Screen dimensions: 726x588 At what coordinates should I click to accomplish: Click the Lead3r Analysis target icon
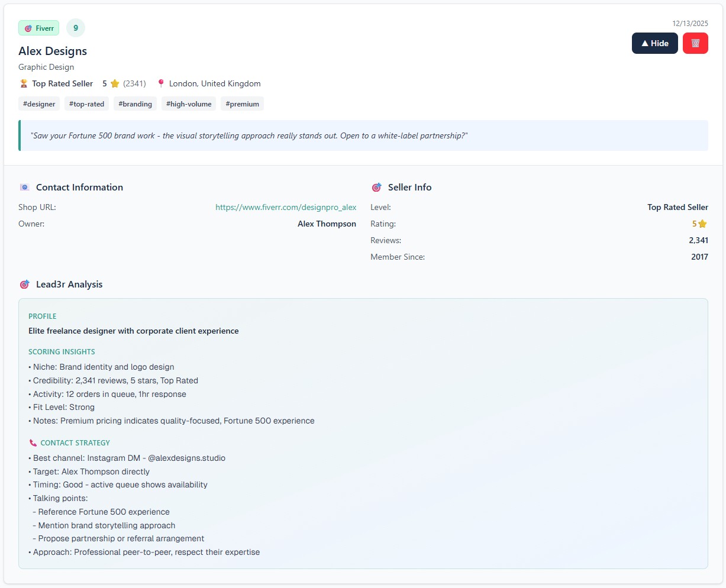[24, 285]
